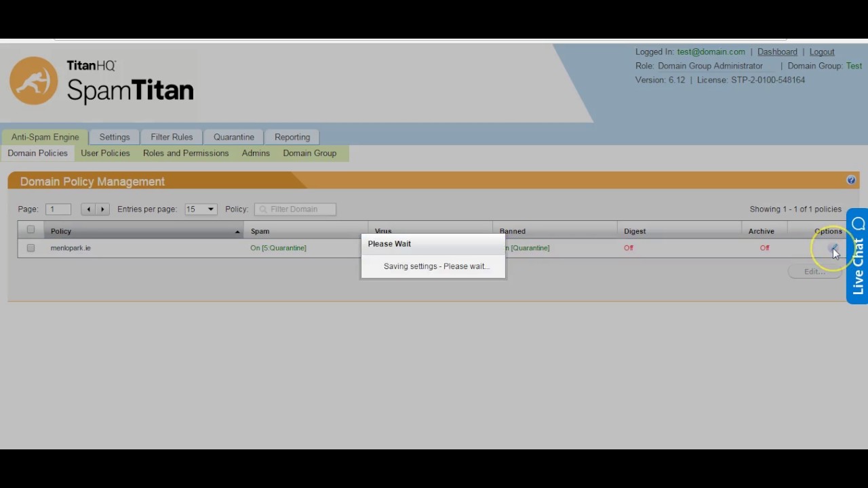Click the edit pencil icon for menlopark.ie
The image size is (868, 488).
(833, 248)
